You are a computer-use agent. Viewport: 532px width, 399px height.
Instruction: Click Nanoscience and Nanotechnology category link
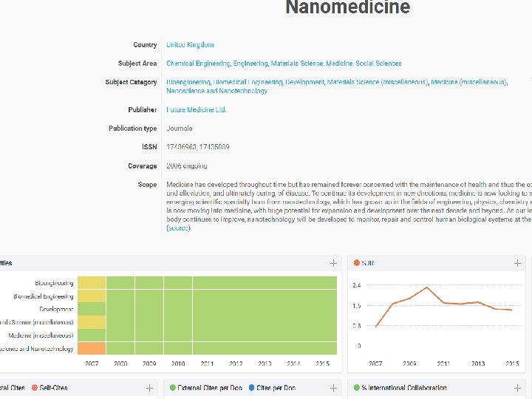point(216,91)
